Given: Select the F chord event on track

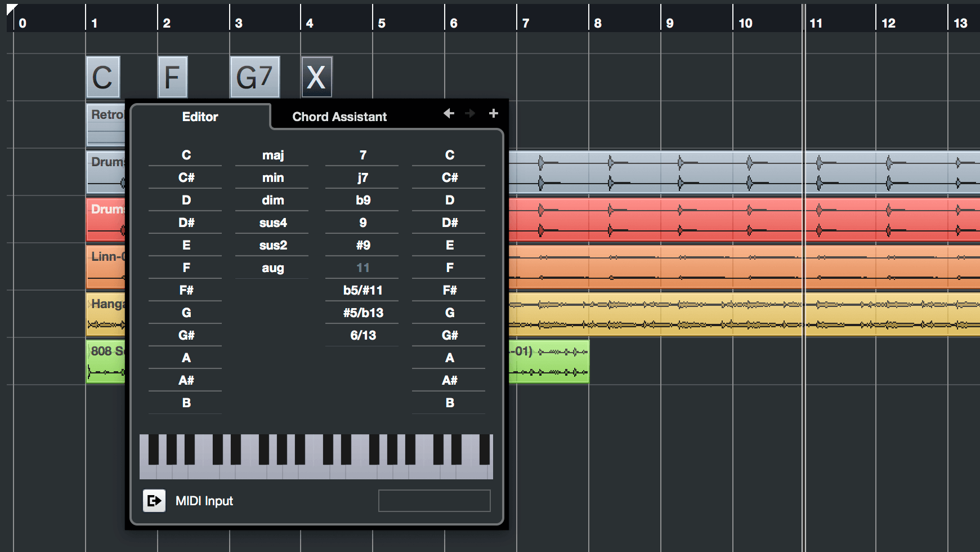Looking at the screenshot, I should (173, 77).
